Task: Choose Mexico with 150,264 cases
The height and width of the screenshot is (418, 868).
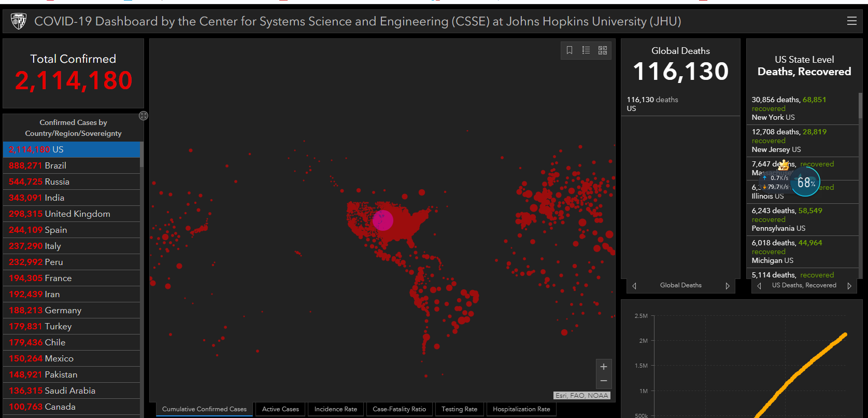Action: (72, 358)
